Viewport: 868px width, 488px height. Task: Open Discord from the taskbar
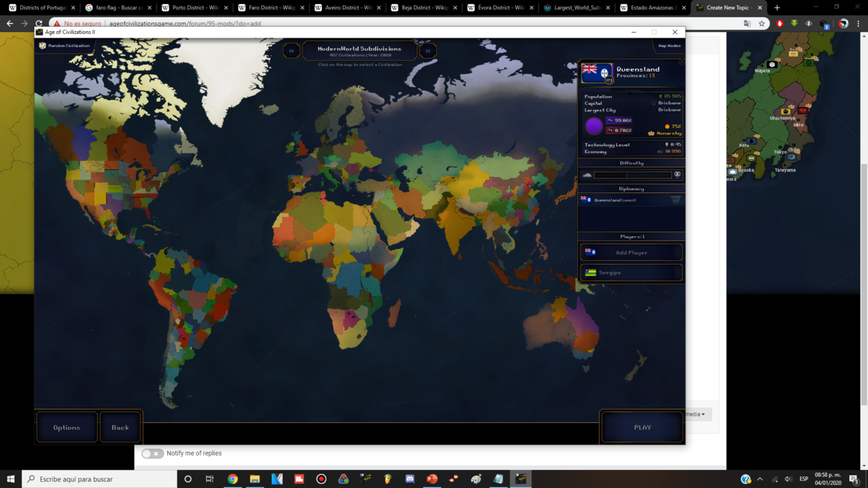(x=409, y=479)
